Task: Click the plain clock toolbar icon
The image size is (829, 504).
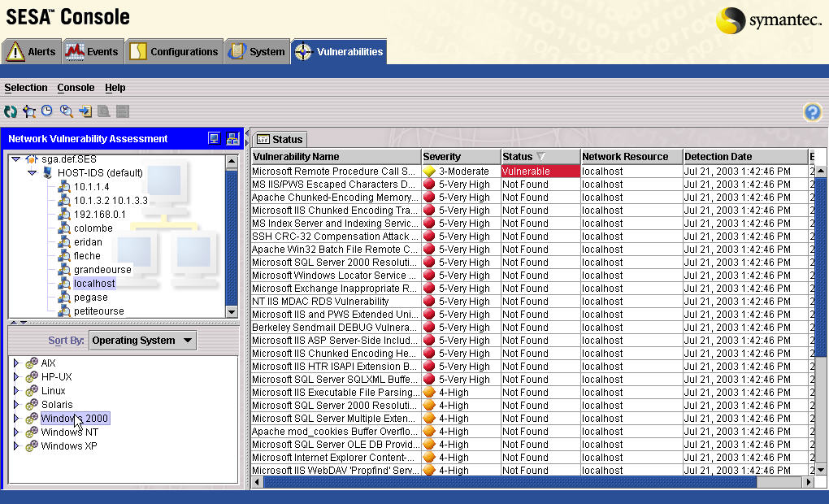Action: pos(47,111)
